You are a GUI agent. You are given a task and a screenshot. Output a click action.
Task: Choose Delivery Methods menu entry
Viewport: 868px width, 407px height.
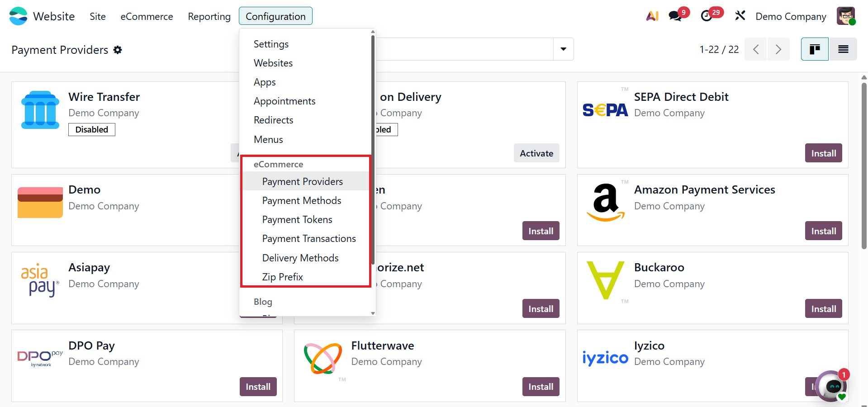pyautogui.click(x=300, y=258)
